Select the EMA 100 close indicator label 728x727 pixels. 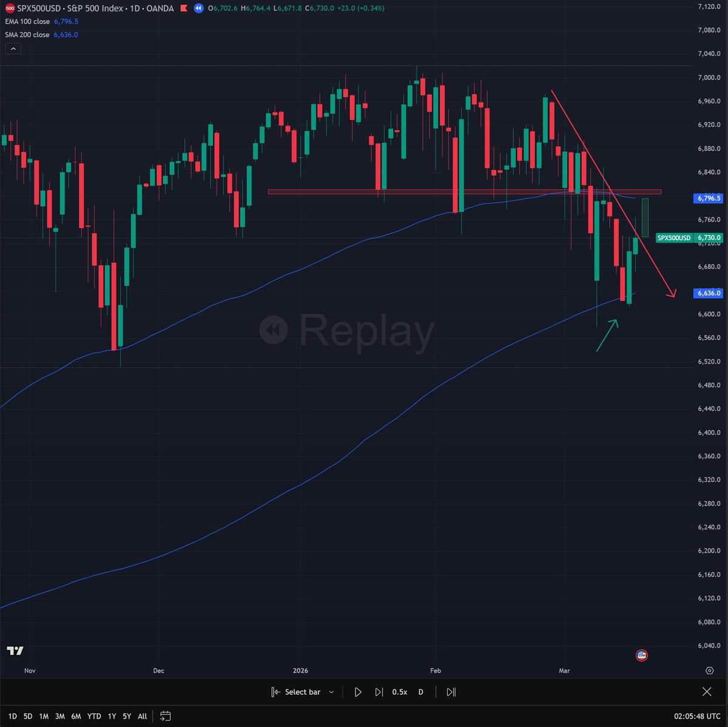point(28,21)
